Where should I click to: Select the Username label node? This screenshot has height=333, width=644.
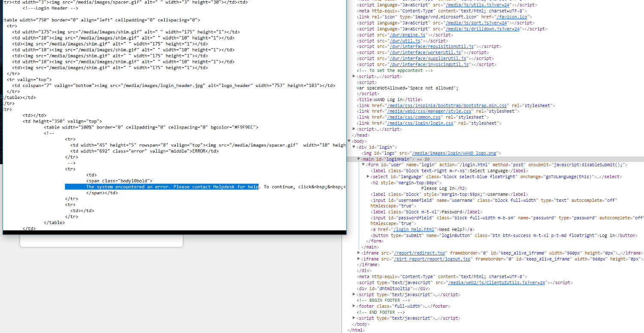449,194
